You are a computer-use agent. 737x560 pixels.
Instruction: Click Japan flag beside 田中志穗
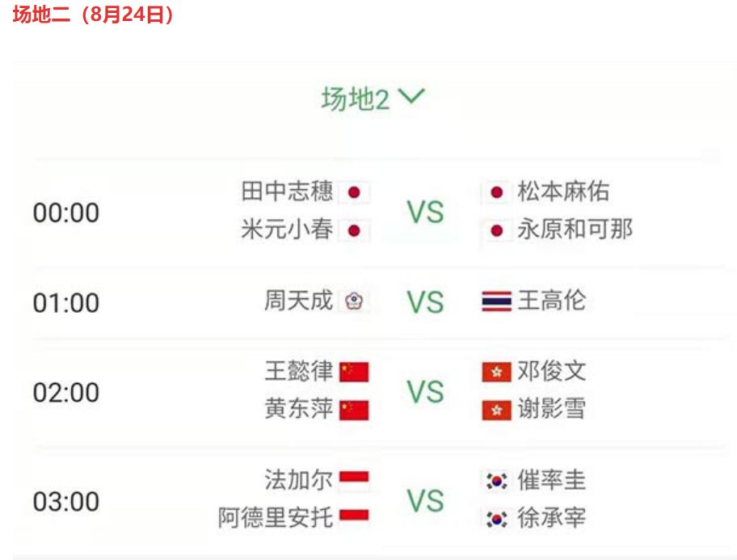(354, 192)
